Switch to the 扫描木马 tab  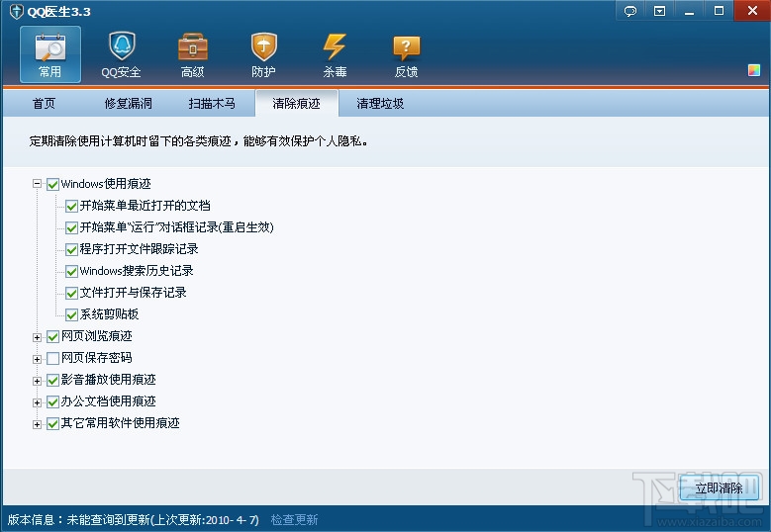tap(212, 104)
